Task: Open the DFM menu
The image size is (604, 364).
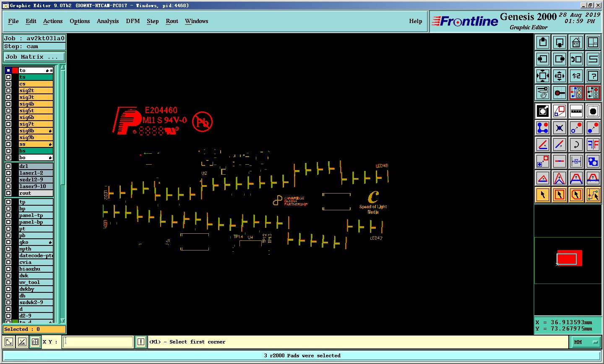Action: (133, 21)
